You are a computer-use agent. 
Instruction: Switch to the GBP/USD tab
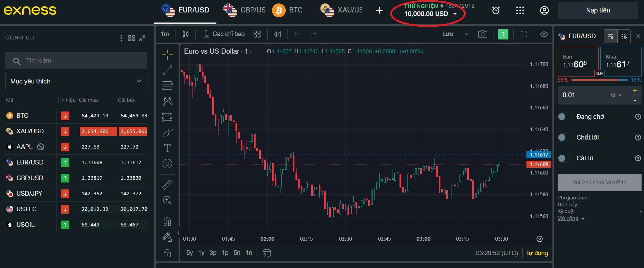click(244, 10)
